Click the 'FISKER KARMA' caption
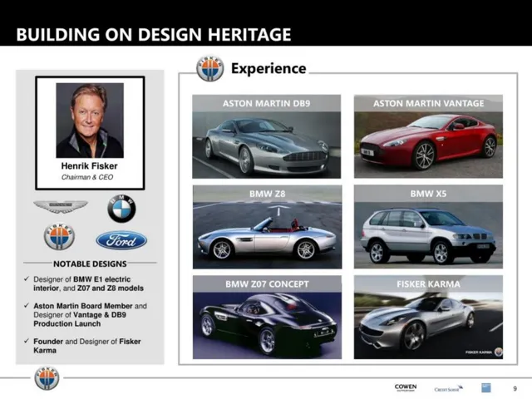This screenshot has width=532, height=399. click(x=429, y=284)
